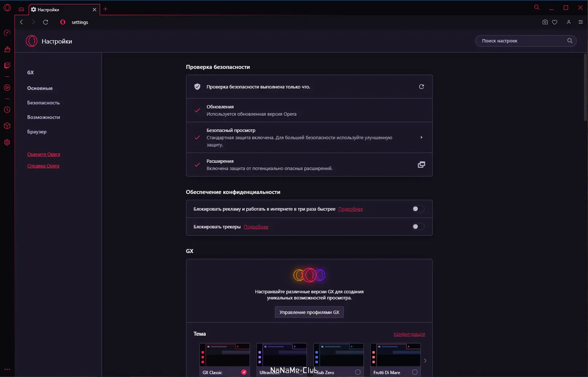This screenshot has width=588, height=377.
Task: Show next themes with right chevron
Action: [x=425, y=361]
